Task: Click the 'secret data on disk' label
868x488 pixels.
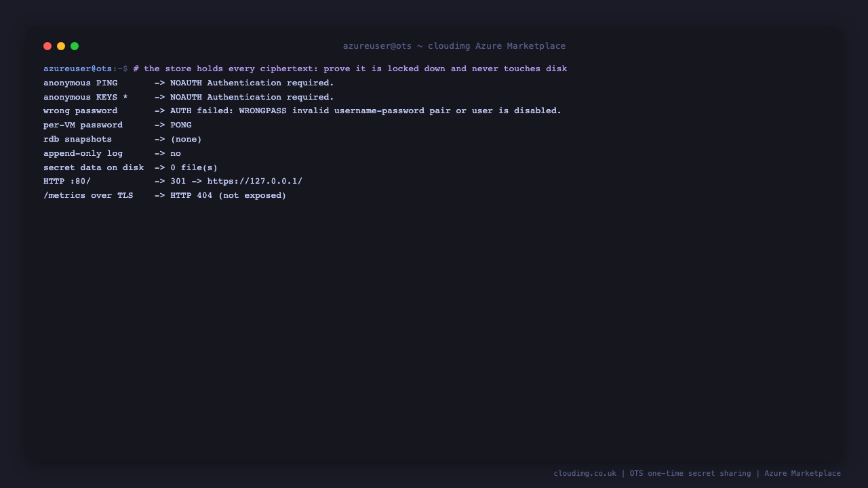Action: tap(94, 167)
